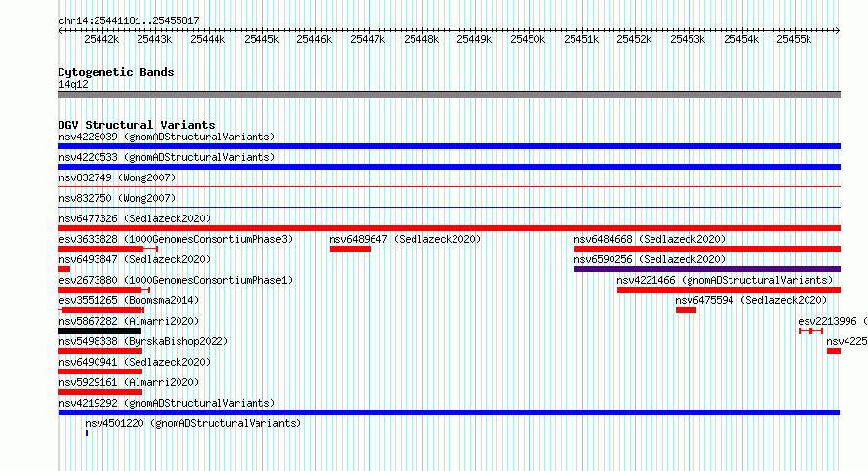Open nsv6475594 (Sedlazeck2020) variant
This screenshot has height=471, width=868.
(x=751, y=300)
